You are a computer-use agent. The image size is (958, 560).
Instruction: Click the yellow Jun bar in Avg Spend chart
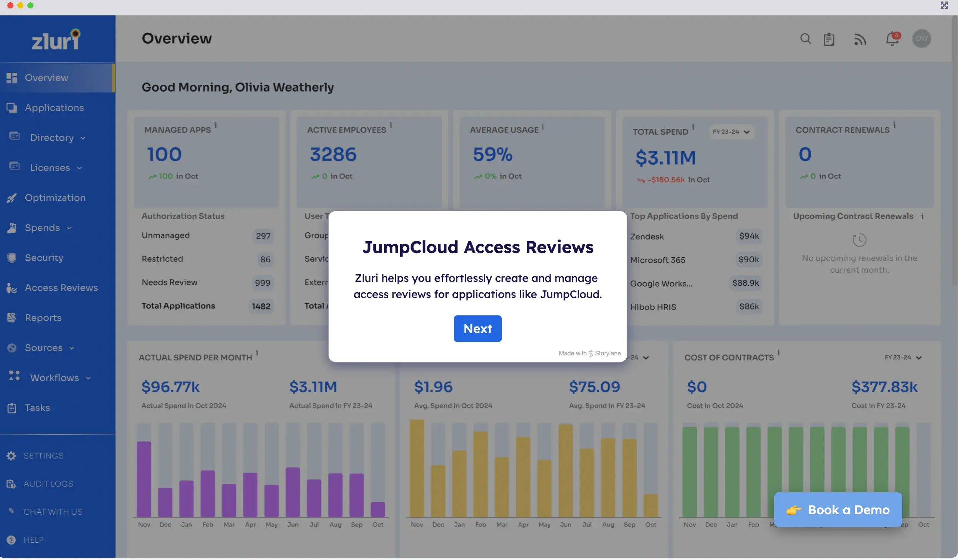pyautogui.click(x=566, y=470)
